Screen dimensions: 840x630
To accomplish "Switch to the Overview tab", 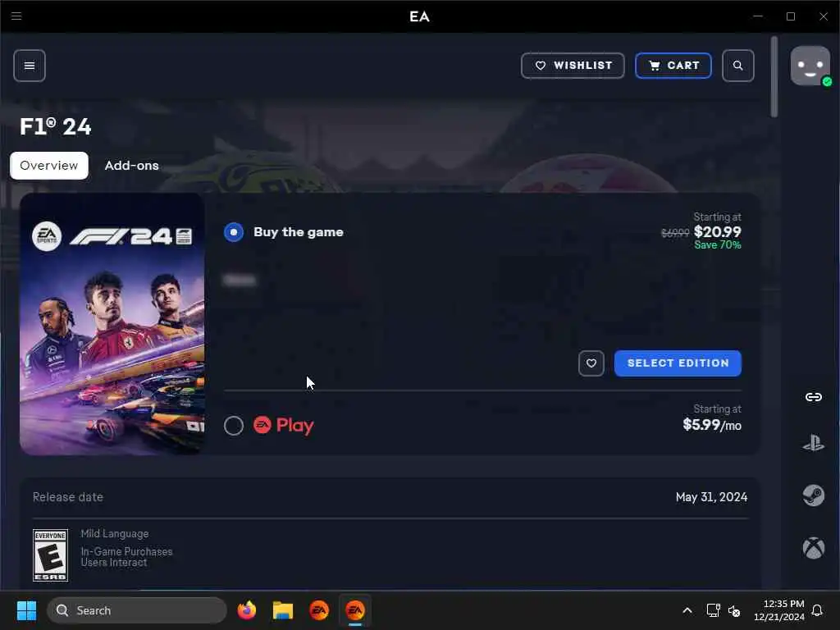I will (x=48, y=166).
